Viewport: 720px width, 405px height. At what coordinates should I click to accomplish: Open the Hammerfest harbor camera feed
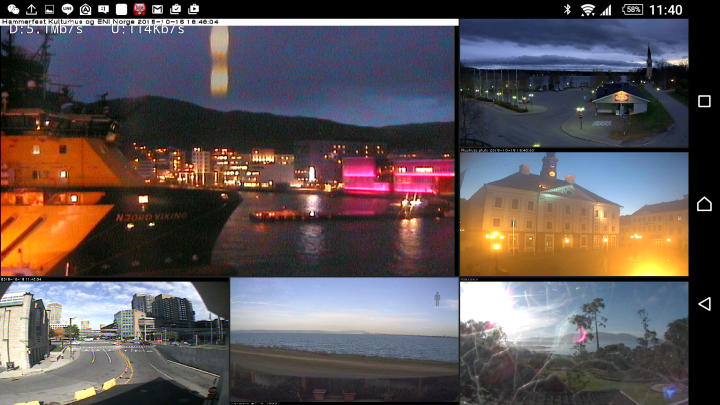click(x=227, y=148)
